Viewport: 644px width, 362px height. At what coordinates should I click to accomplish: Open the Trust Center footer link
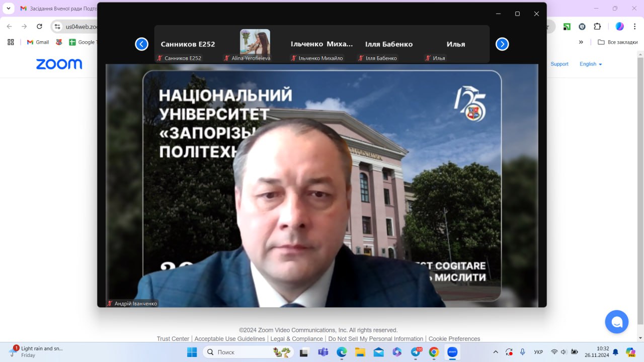pos(173,339)
